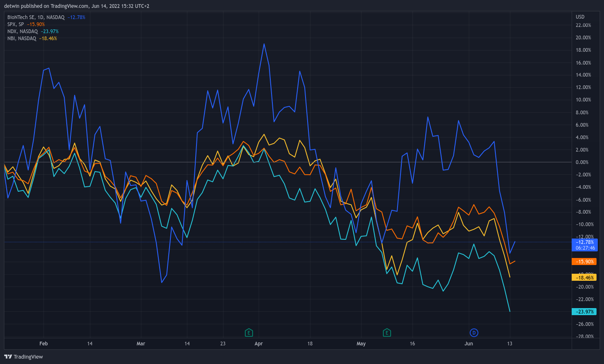Viewport: 604px width, 364px height.
Task: Click the 6.00% scale label
Action: pos(582,125)
